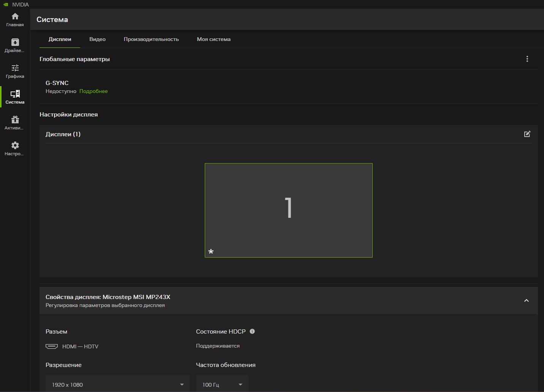
Task: Click the G-SYNC heading
Action: (57, 83)
